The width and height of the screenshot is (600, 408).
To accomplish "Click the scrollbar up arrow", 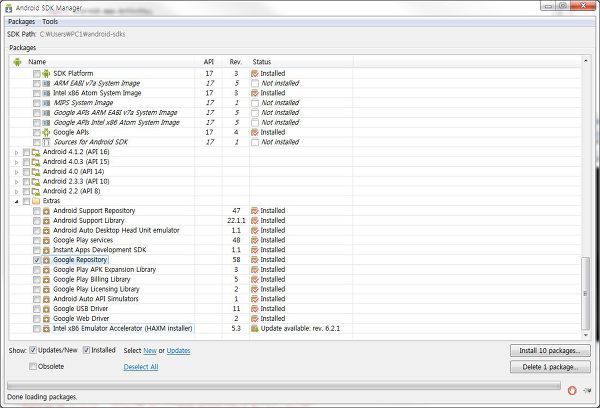I will pyautogui.click(x=585, y=60).
